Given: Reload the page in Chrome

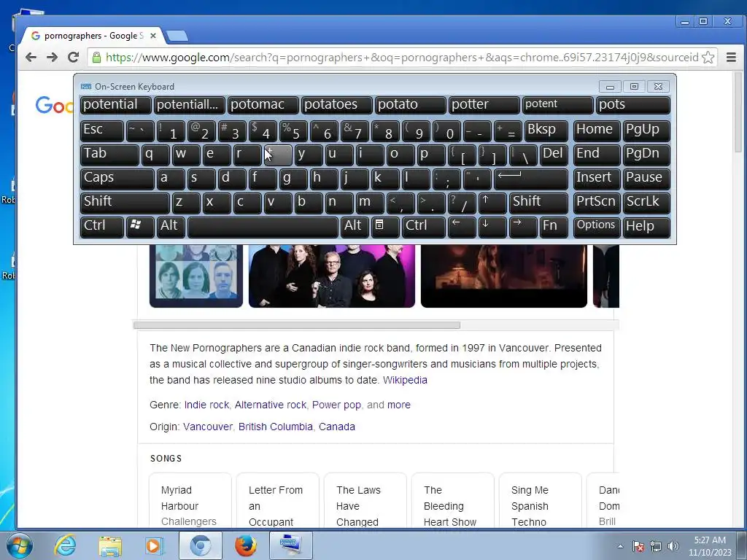Looking at the screenshot, I should (73, 58).
